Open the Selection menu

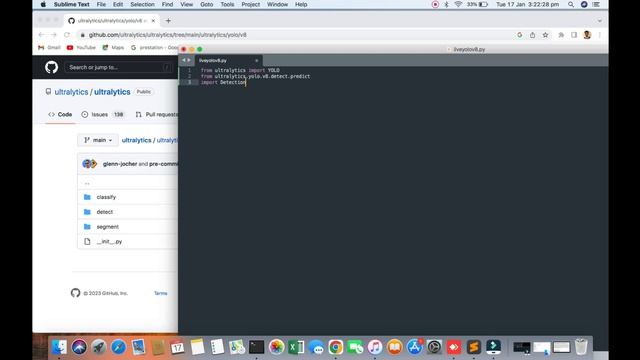pyautogui.click(x=142, y=4)
